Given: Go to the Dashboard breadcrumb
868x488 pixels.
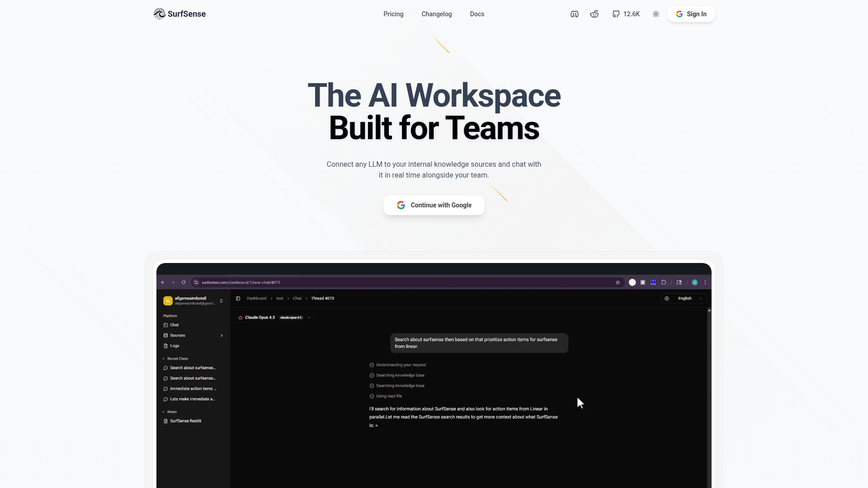Looking at the screenshot, I should 257,298.
